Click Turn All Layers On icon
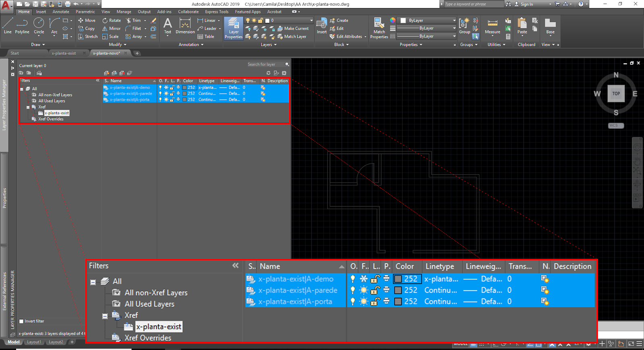Viewport: 644px width, 350px height. (248, 37)
